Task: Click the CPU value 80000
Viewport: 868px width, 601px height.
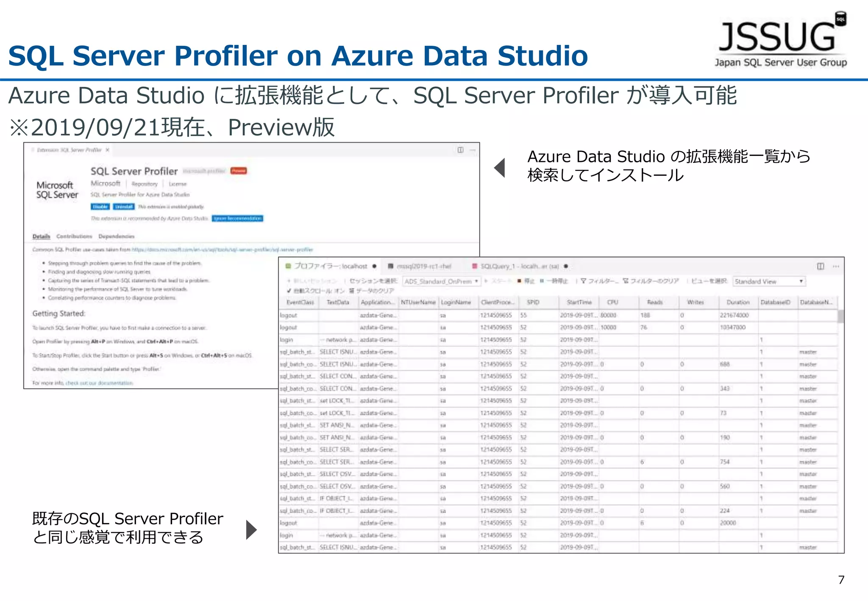Action: point(608,315)
